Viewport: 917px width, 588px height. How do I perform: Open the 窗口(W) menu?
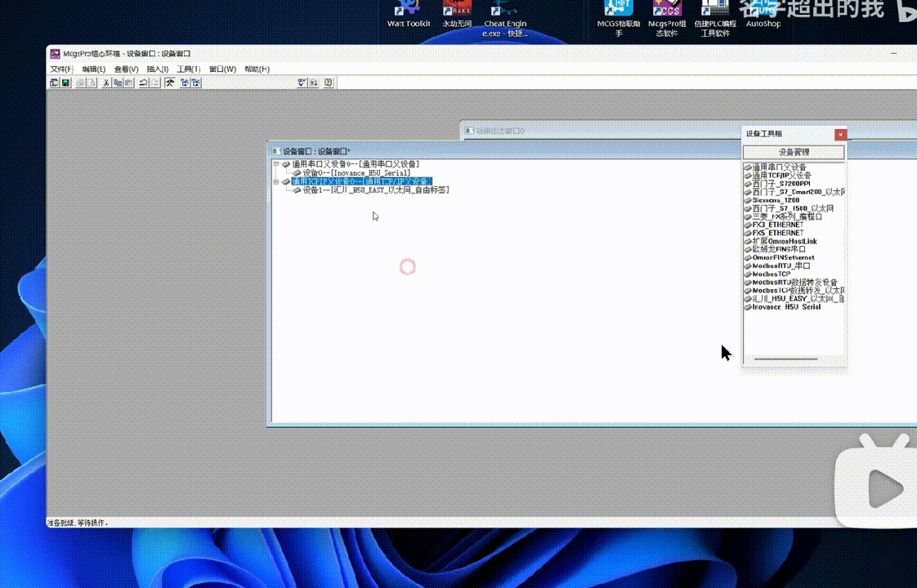[x=223, y=69]
